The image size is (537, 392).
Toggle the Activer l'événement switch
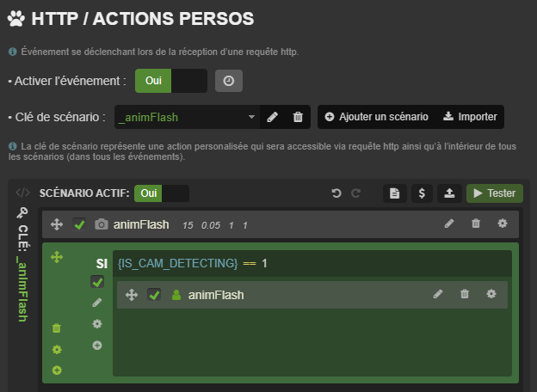171,81
